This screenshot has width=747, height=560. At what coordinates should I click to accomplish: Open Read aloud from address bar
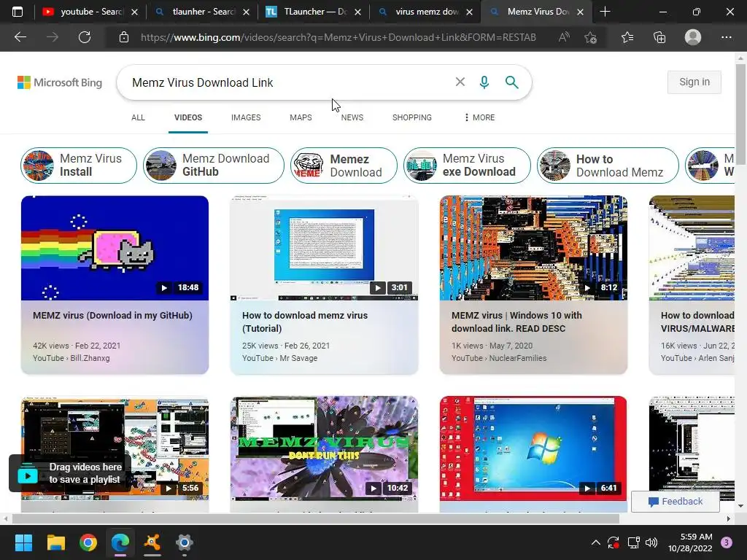tap(564, 37)
